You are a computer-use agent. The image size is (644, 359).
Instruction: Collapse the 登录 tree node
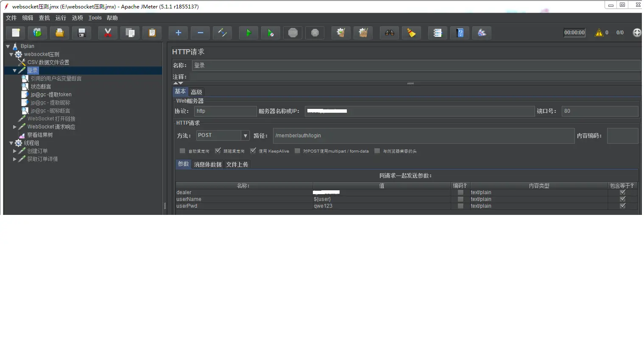point(14,71)
